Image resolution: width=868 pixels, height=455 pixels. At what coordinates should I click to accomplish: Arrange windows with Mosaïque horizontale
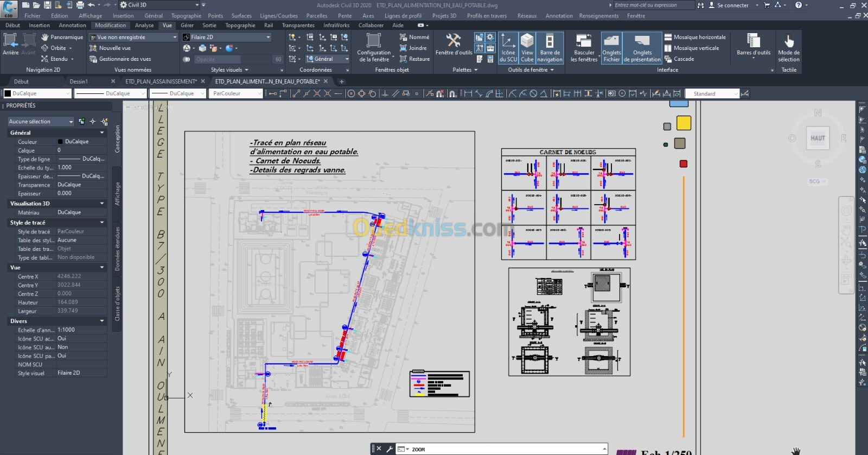pyautogui.click(x=695, y=37)
